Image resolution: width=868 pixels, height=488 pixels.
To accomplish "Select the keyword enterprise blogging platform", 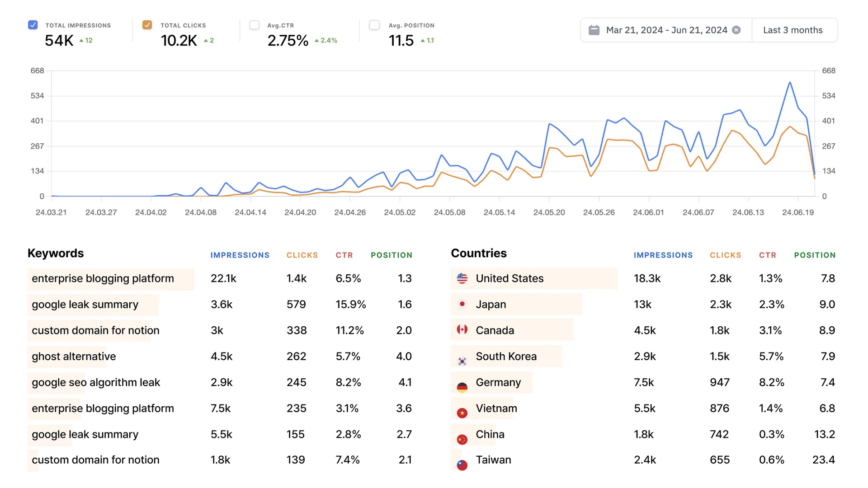I will click(x=103, y=278).
